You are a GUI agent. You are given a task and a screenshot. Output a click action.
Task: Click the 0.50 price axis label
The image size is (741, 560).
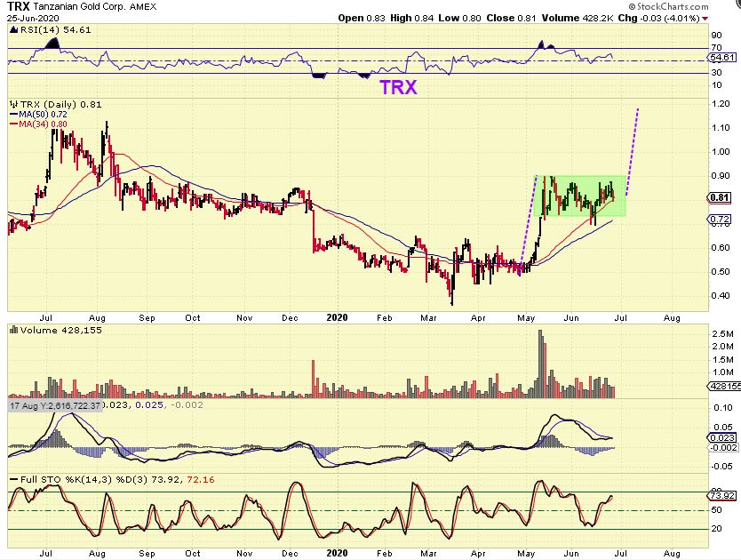(x=721, y=272)
